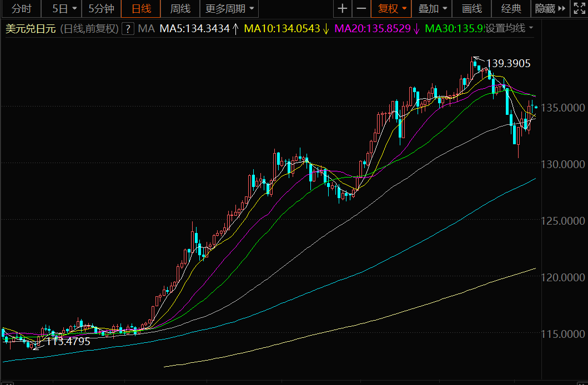Click the 139.3905 high price label
588x385 pixels.
click(508, 64)
